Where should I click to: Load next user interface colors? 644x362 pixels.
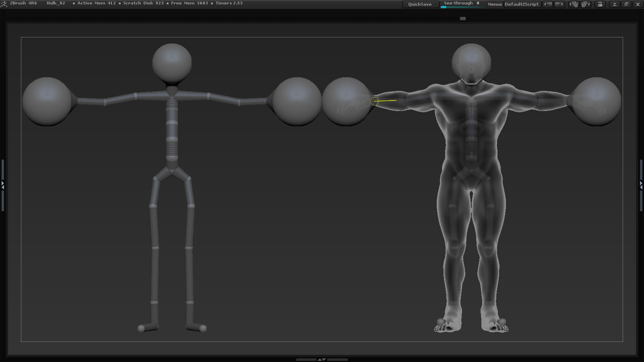pos(559,4)
